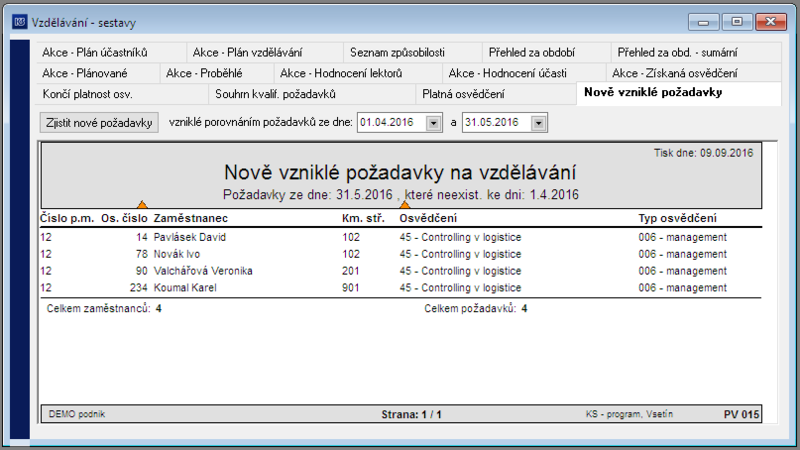
Task: Click the Osvědčení column header
Action: click(x=428, y=218)
